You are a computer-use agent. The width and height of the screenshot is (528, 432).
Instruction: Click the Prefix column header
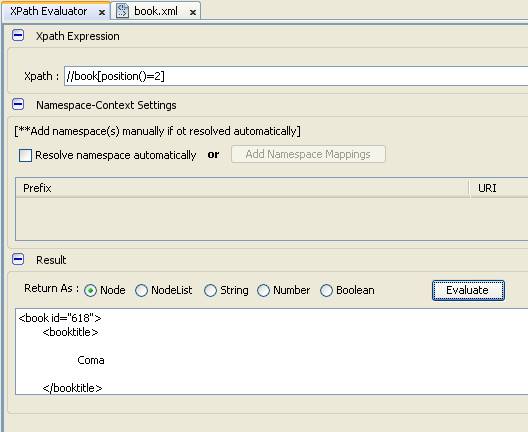pyautogui.click(x=242, y=188)
